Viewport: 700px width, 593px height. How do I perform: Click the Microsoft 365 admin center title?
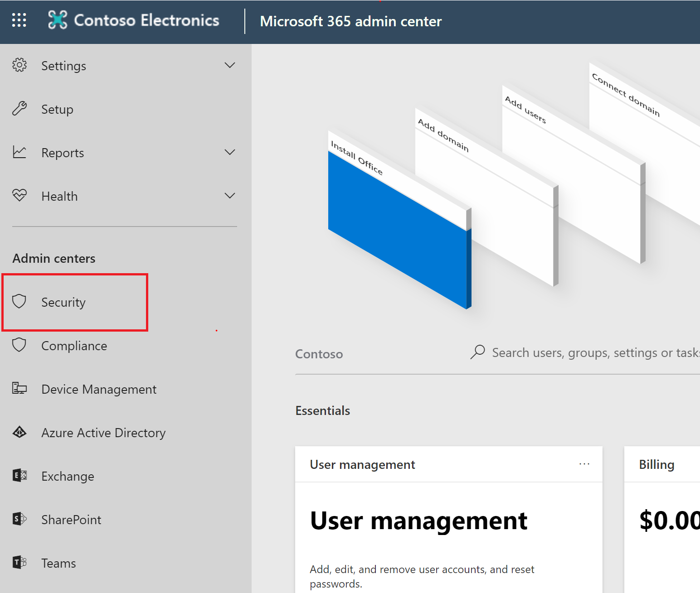click(x=350, y=21)
